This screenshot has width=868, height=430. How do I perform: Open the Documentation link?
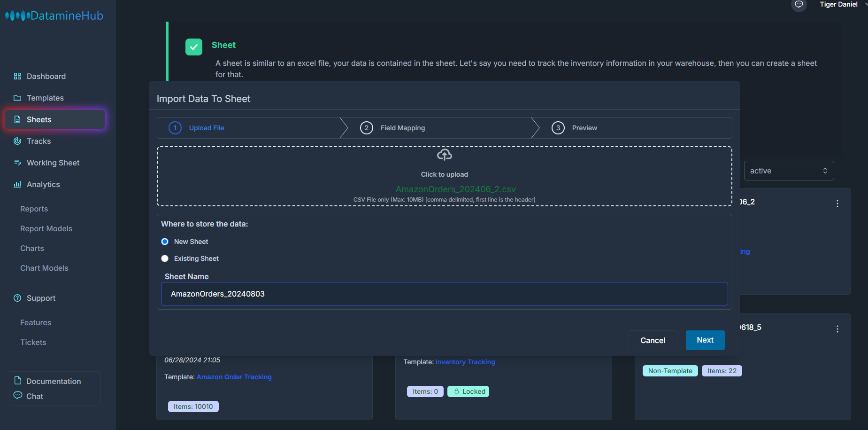click(54, 381)
